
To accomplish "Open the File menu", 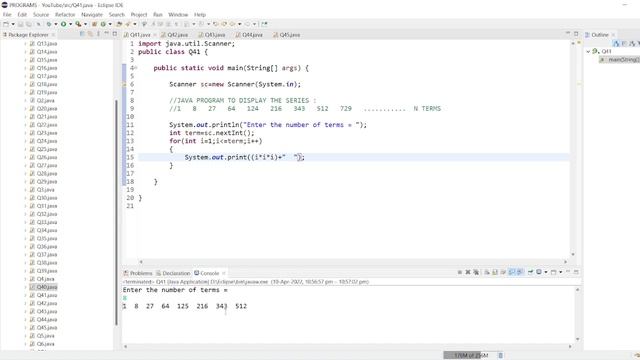I will click(7, 14).
